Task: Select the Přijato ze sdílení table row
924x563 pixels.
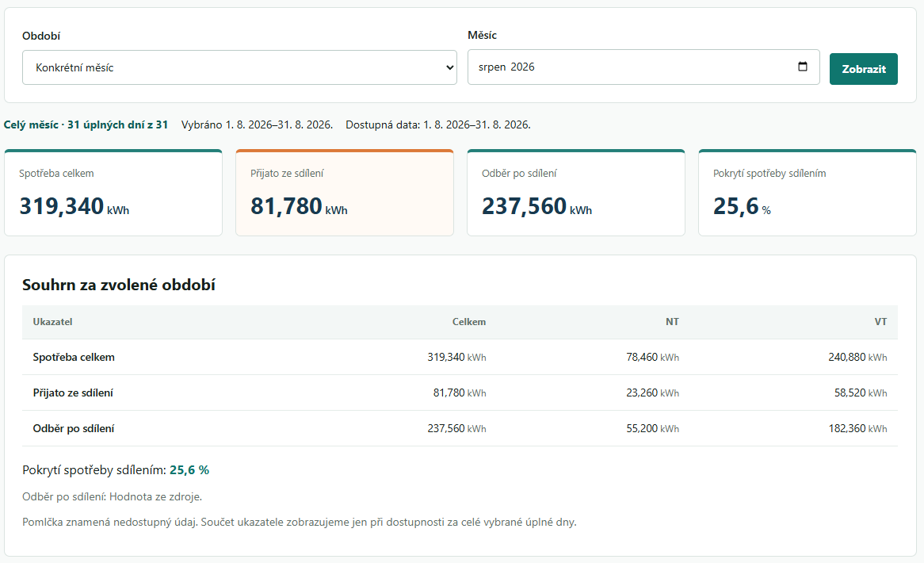Action: coord(460,393)
